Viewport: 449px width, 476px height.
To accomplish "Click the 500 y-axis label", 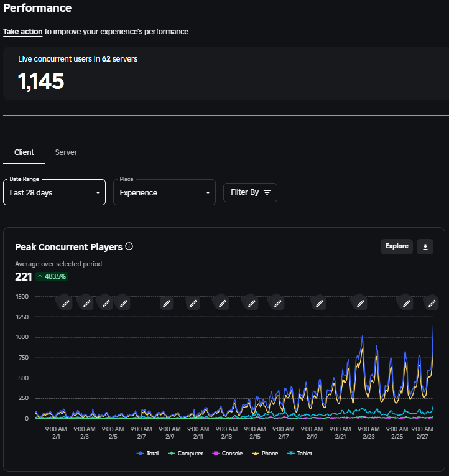I will (x=24, y=378).
